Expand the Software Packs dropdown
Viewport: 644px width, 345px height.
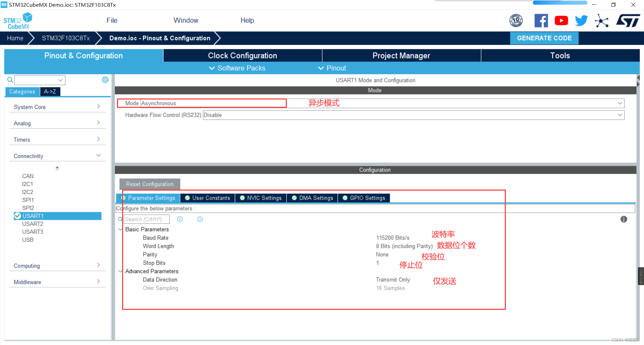[x=237, y=68]
